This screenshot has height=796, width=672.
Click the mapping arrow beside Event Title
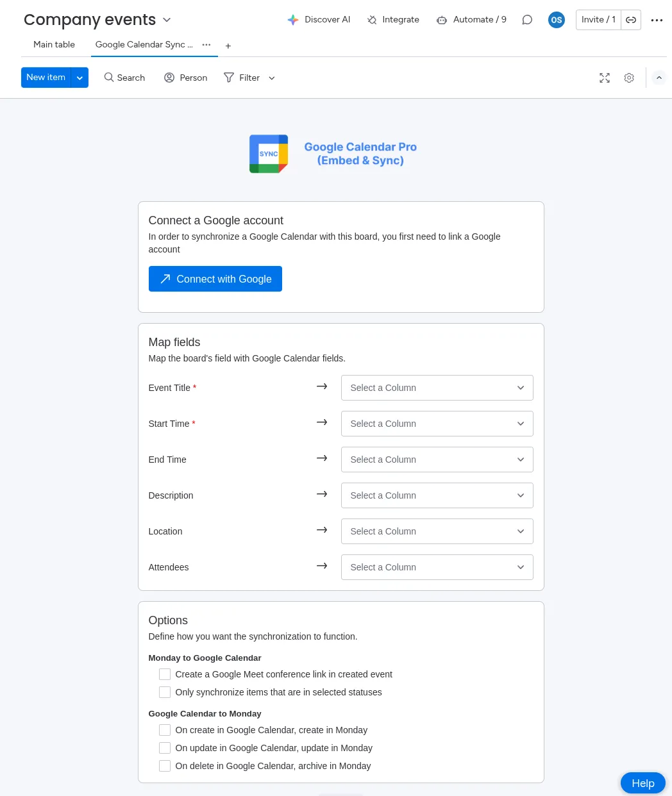coord(322,386)
